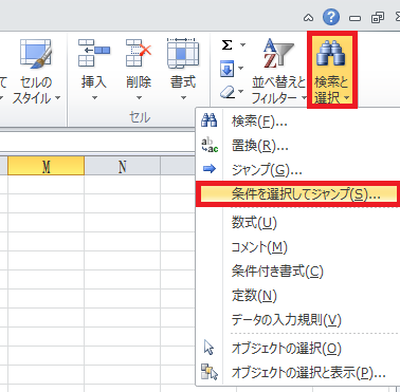Screen dimensions: 400x392
Task: Expand the AutoSum dropdown arrow
Action: [x=243, y=45]
